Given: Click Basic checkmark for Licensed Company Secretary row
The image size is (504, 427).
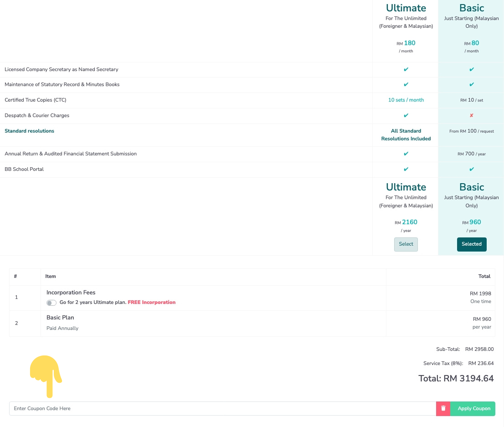Looking at the screenshot, I should point(472,69).
